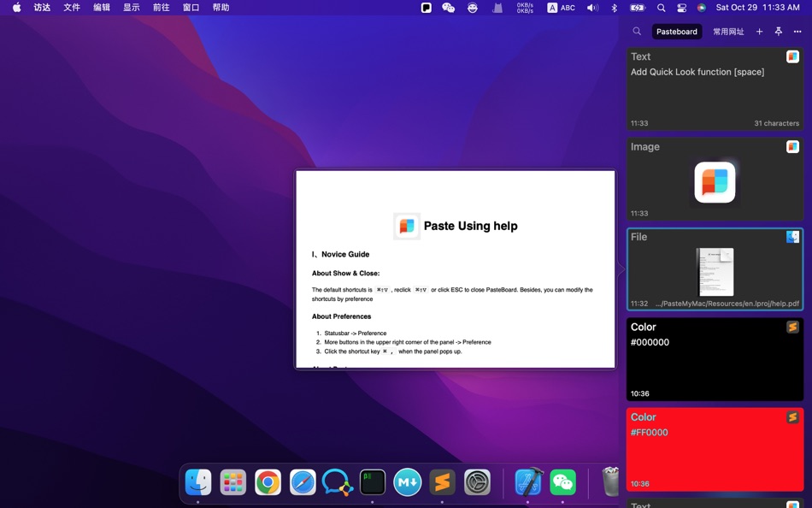Viewport: 812px width, 508px height.
Task: Select the Text card 'Add Quick Look function'
Action: tap(715, 89)
